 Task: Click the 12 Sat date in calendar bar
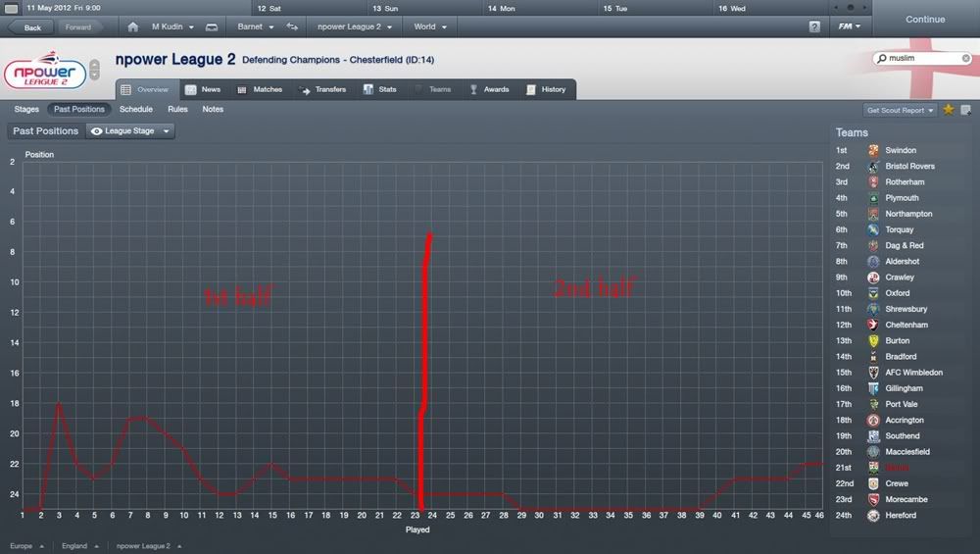[x=269, y=9]
